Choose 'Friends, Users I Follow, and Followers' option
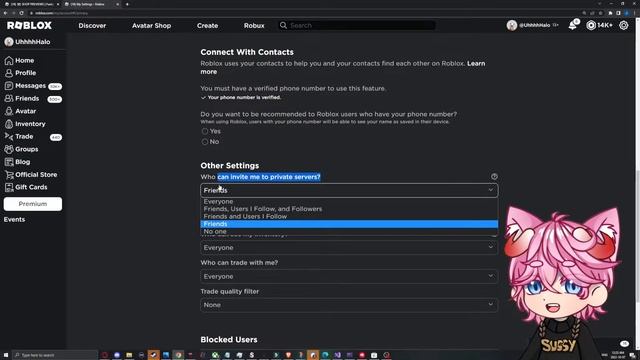Image resolution: width=640 pixels, height=360 pixels. pos(349,209)
